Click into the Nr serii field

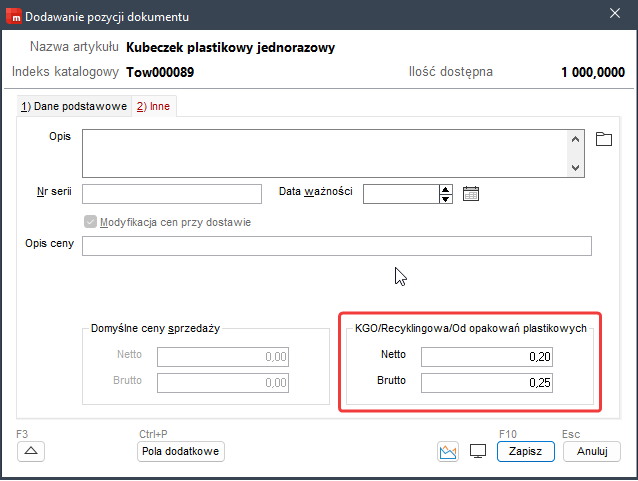click(172, 194)
